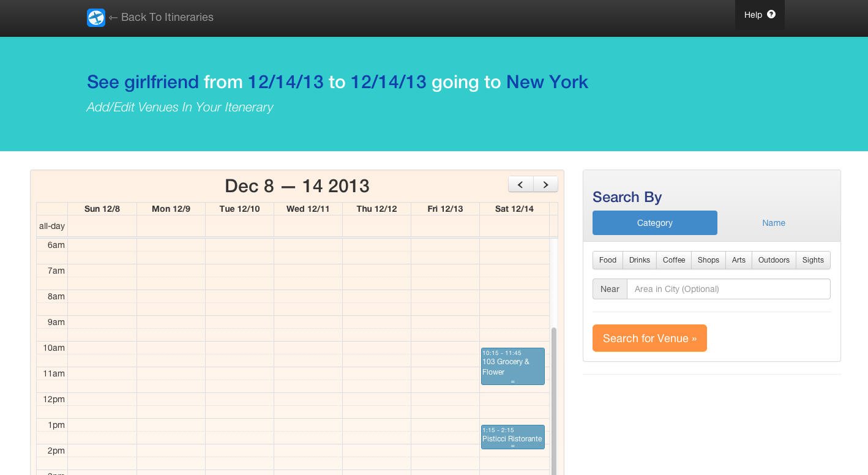Click 'Add/Edit Venues In Your Itenerary' subtitle

coord(180,107)
